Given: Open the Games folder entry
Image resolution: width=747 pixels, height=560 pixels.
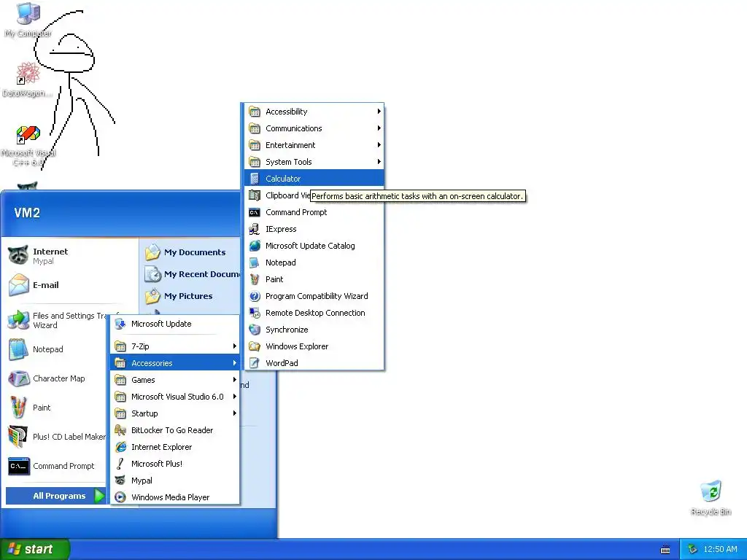Looking at the screenshot, I should click(174, 379).
